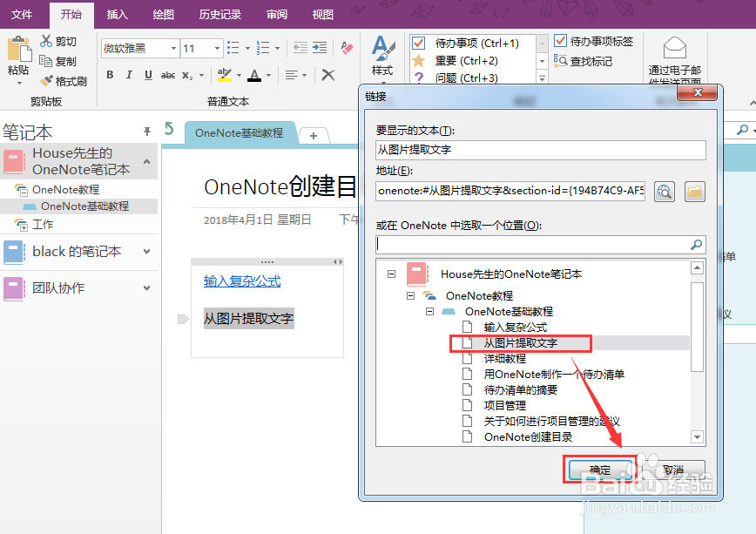The image size is (756, 534).
Task: Increase the paragraph indent
Action: [x=319, y=47]
